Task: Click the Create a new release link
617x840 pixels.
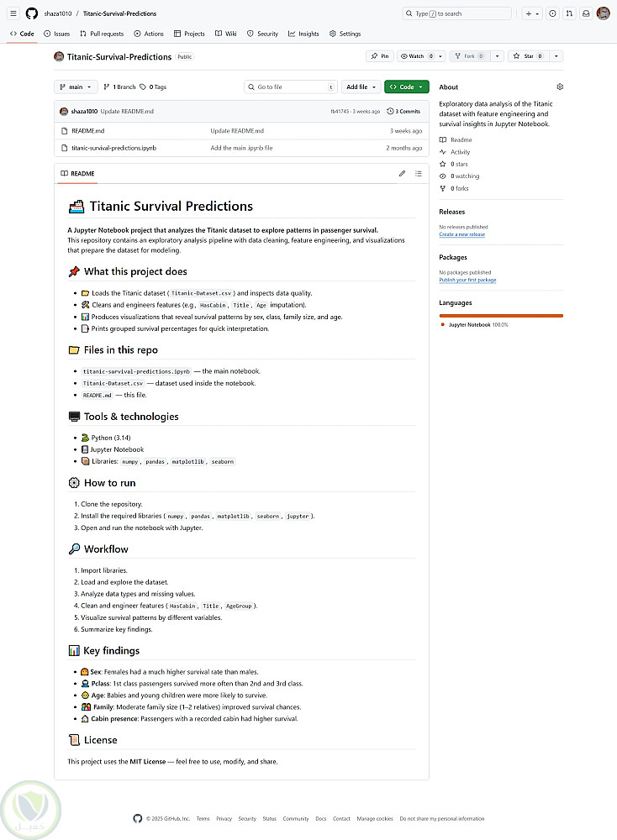Action: click(x=461, y=234)
